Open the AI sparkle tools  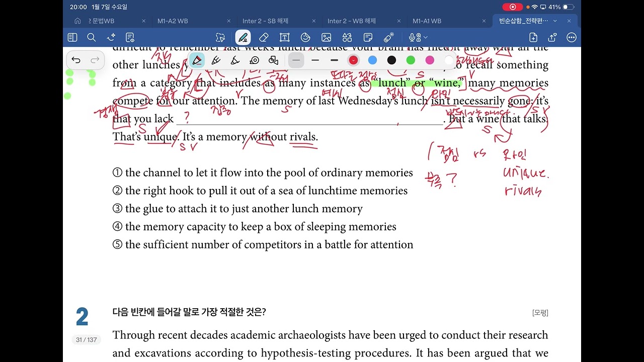(x=111, y=37)
